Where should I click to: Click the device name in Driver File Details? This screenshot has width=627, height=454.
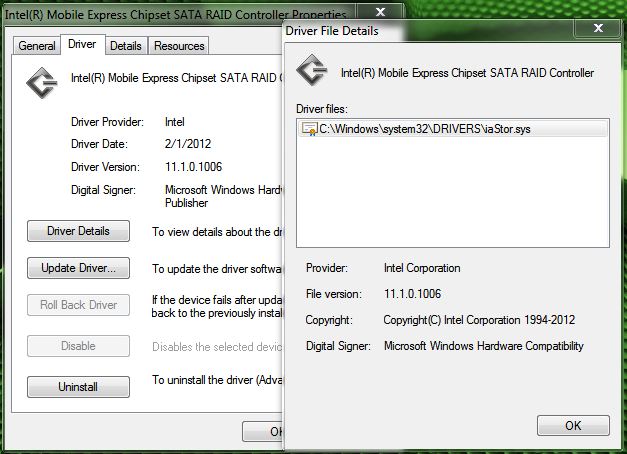[467, 73]
